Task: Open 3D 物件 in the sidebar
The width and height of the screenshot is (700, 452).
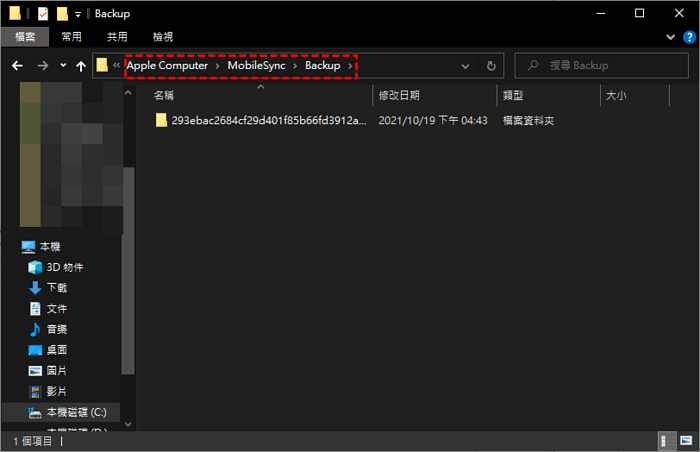Action: (64, 267)
